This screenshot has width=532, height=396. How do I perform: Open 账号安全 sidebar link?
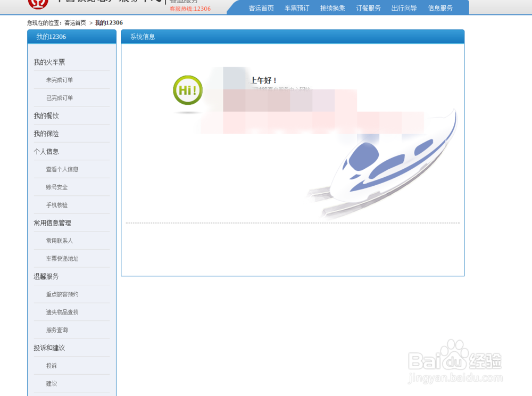[57, 187]
